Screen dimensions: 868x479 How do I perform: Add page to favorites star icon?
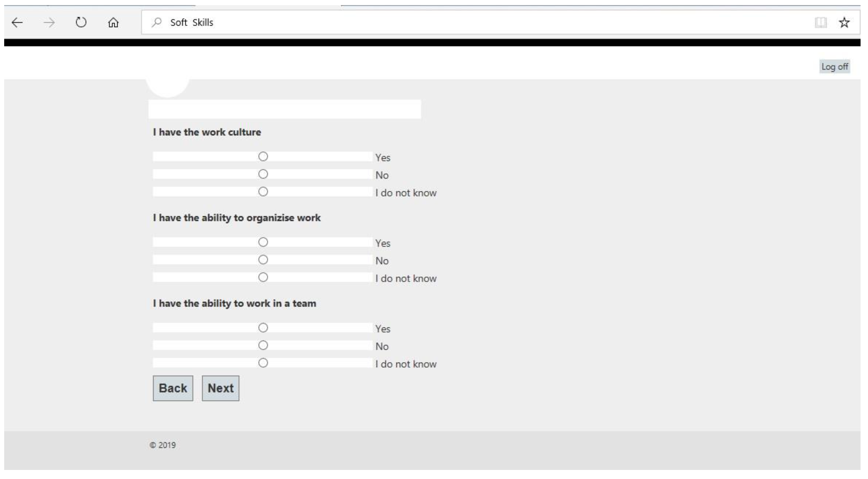coord(844,23)
